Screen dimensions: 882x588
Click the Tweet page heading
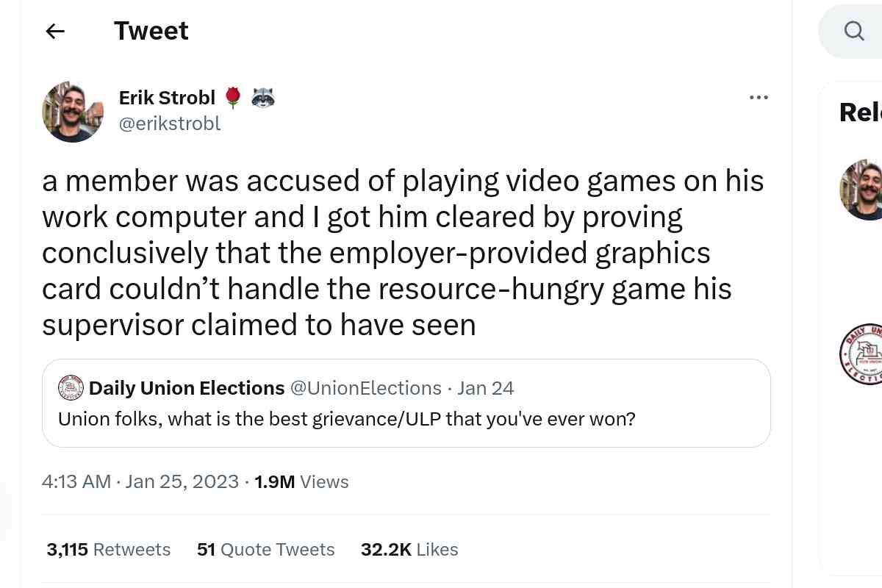(x=151, y=31)
